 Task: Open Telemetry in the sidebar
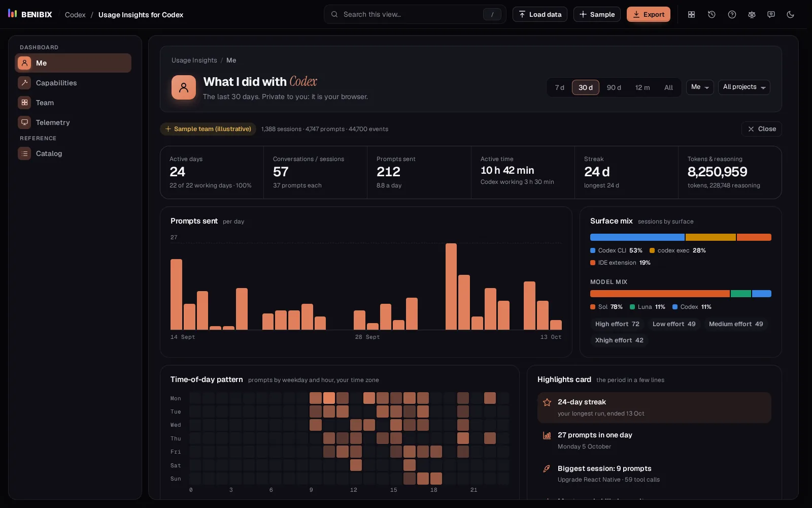73,122
